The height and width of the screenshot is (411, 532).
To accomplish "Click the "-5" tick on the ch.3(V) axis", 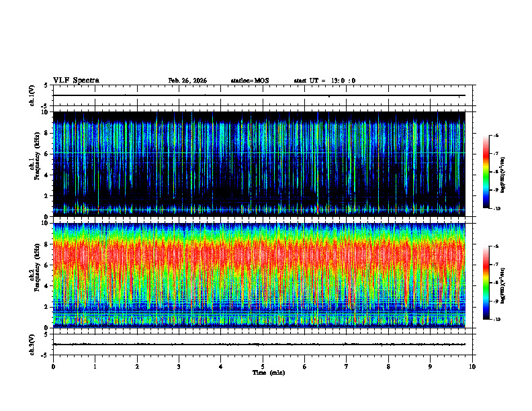I will point(46,355).
